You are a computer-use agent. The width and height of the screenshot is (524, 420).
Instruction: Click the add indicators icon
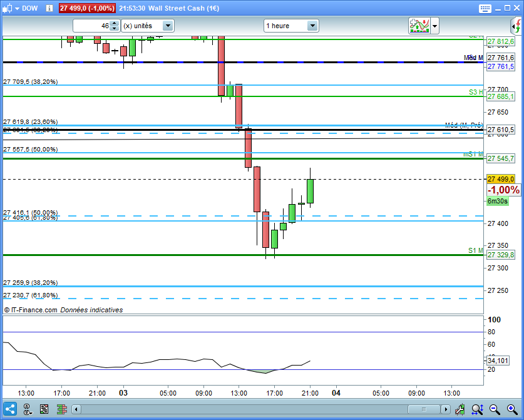pyautogui.click(x=419, y=26)
